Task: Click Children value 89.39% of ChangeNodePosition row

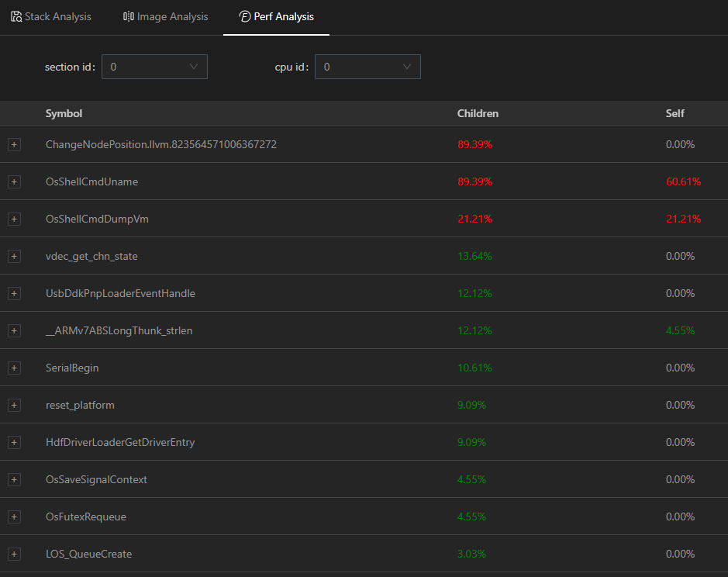Action: pyautogui.click(x=475, y=144)
